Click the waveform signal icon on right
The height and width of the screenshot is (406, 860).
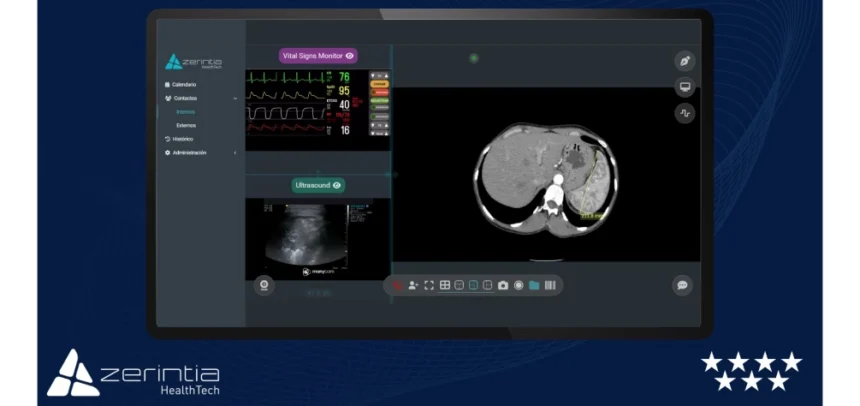click(684, 113)
